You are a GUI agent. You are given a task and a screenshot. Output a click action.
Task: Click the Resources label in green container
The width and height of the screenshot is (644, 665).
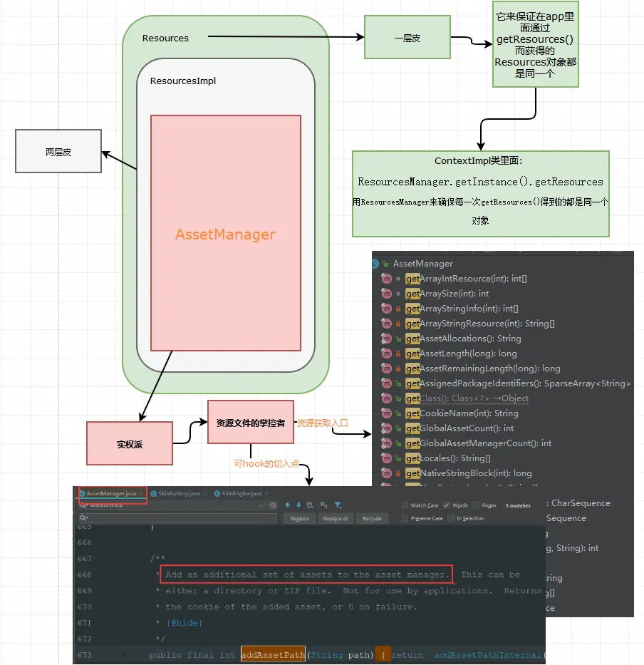click(x=165, y=38)
